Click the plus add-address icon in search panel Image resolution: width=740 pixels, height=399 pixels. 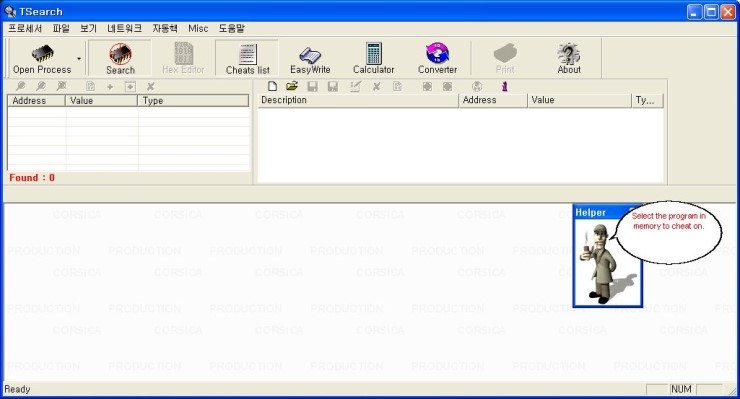click(110, 87)
